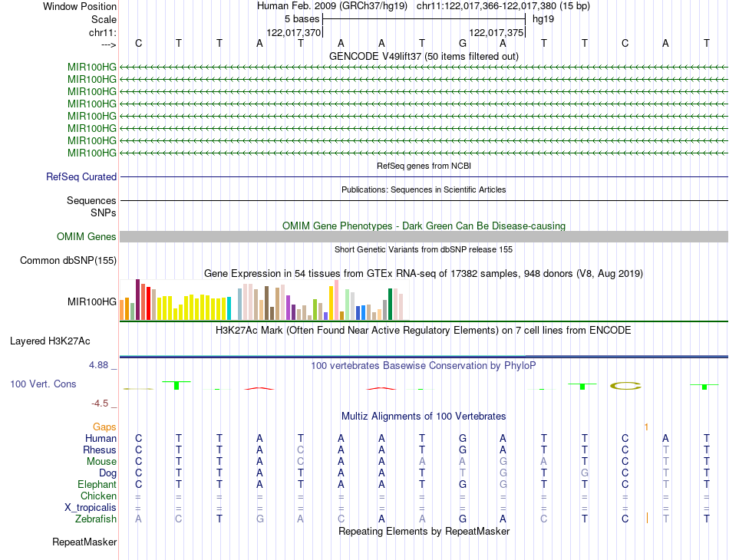This screenshot has height=560, width=729.
Task: Open Publications: Sequences in Scientific Articles title
Action: pos(424,189)
